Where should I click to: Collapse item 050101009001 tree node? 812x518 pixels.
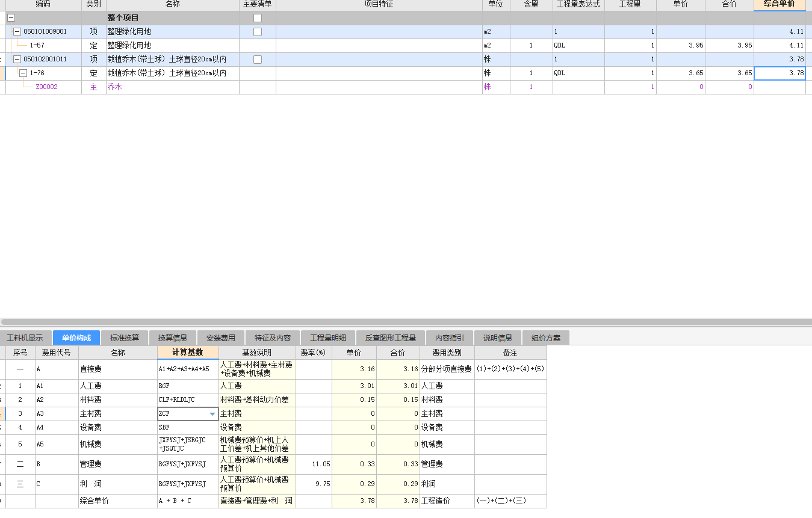pyautogui.click(x=17, y=32)
